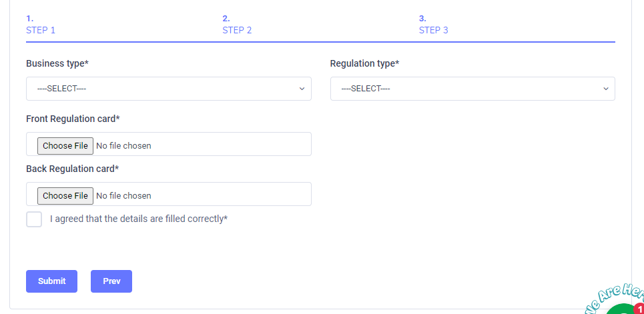Click the red notification badge on chat widget
This screenshot has width=644, height=314.
[639, 309]
